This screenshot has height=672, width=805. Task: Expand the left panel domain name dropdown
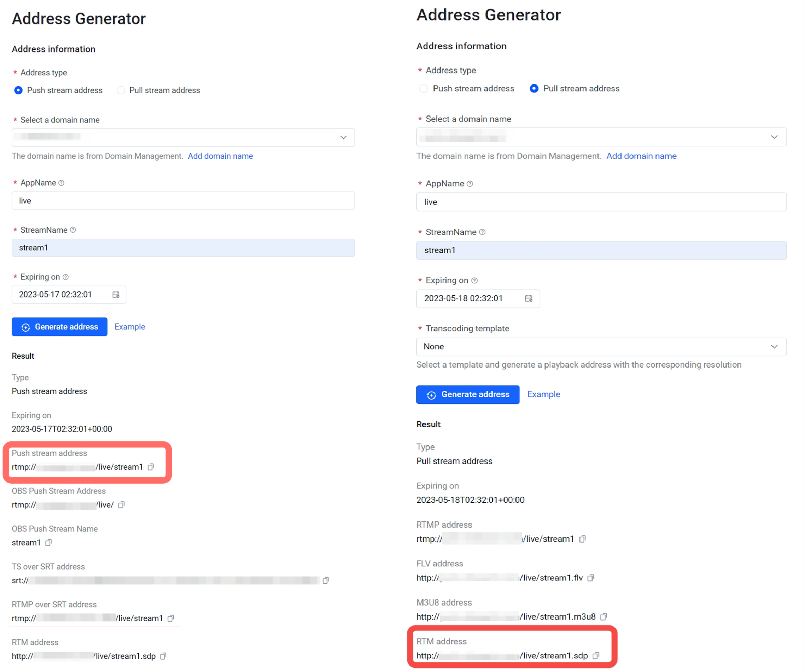click(x=183, y=137)
